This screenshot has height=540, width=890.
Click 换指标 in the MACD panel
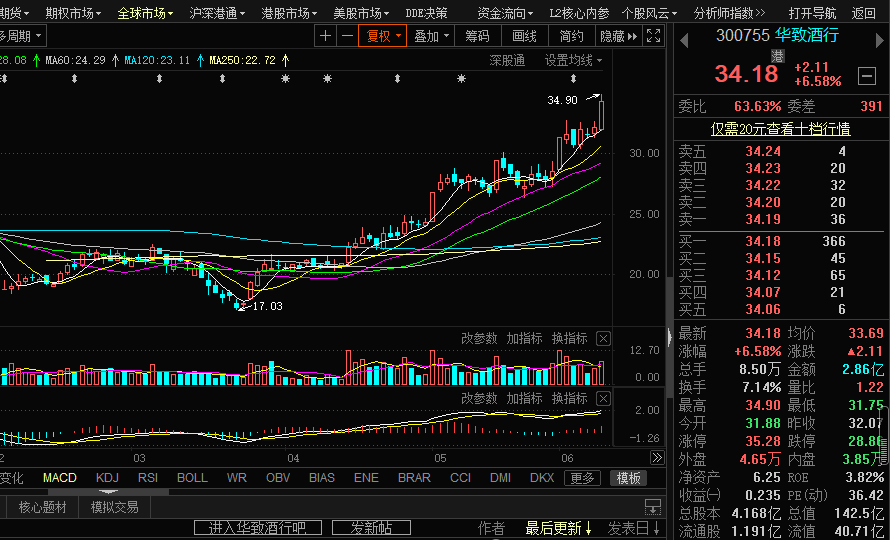pos(569,398)
